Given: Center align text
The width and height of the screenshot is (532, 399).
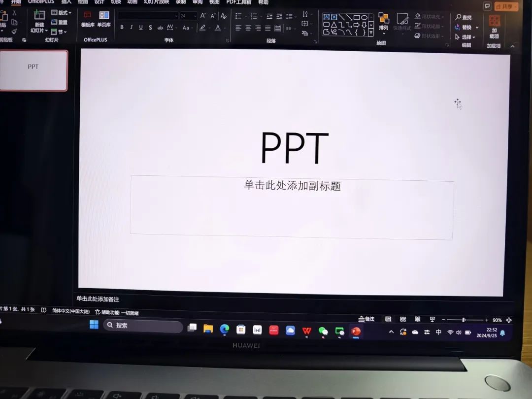Looking at the screenshot, I should 248,28.
